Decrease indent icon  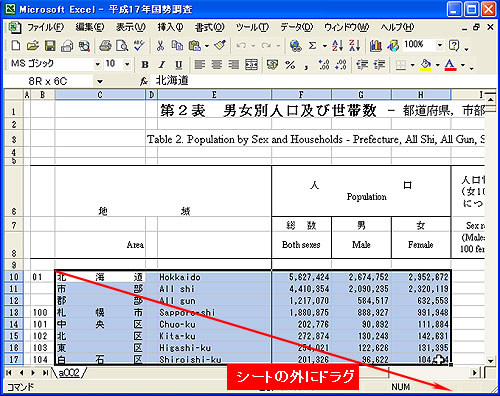pos(362,64)
